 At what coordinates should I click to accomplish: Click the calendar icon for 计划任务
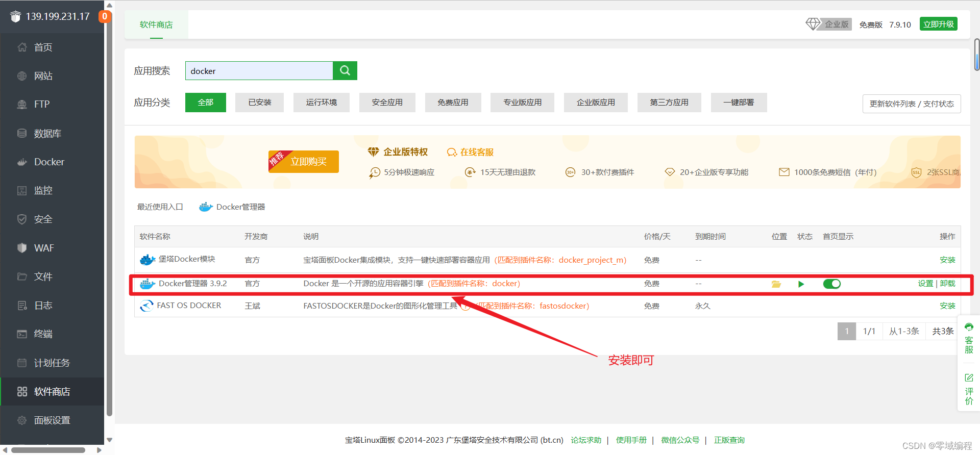pyautogui.click(x=22, y=363)
